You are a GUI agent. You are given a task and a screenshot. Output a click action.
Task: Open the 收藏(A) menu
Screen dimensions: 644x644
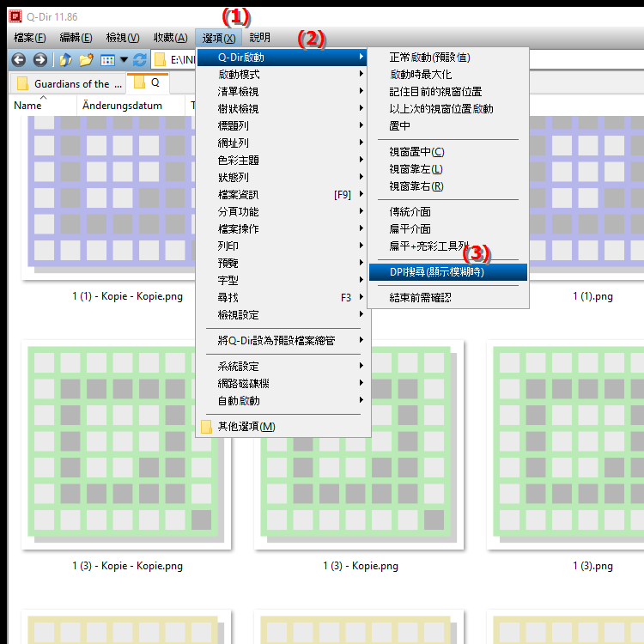pos(171,38)
